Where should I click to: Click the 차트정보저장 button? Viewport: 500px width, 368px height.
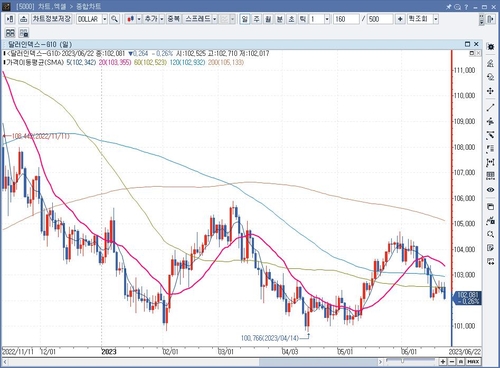pyautogui.click(x=52, y=19)
